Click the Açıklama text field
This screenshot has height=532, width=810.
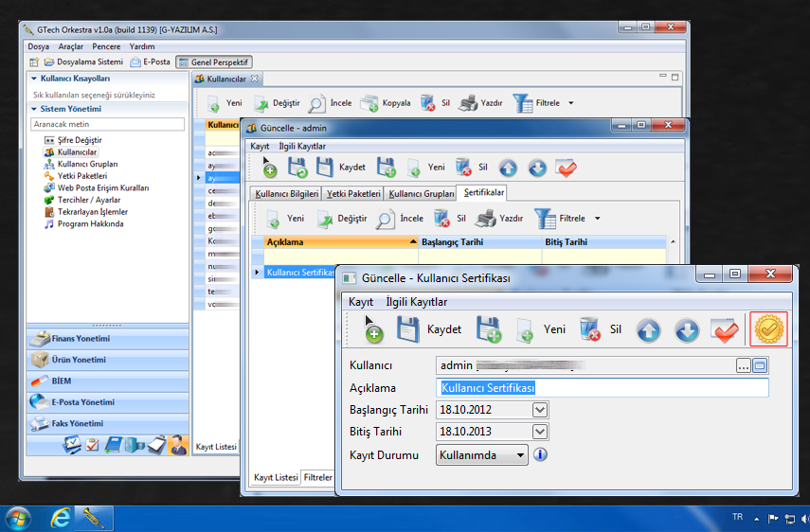[603, 387]
